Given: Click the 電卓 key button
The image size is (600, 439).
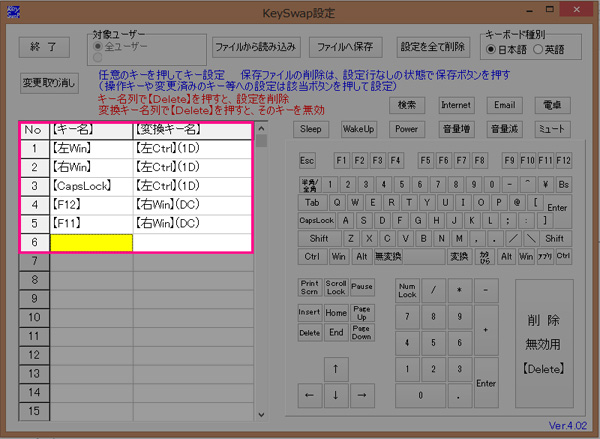Looking at the screenshot, I should coord(553,105).
